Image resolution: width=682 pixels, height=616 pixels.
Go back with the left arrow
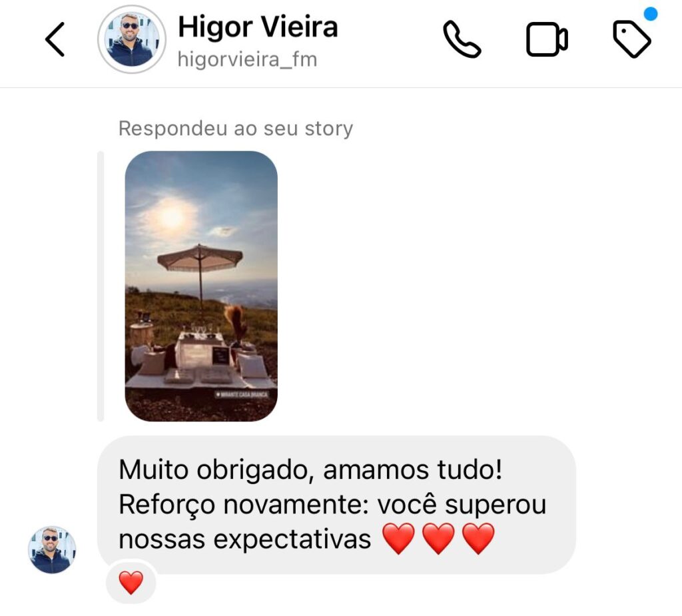coord(55,39)
